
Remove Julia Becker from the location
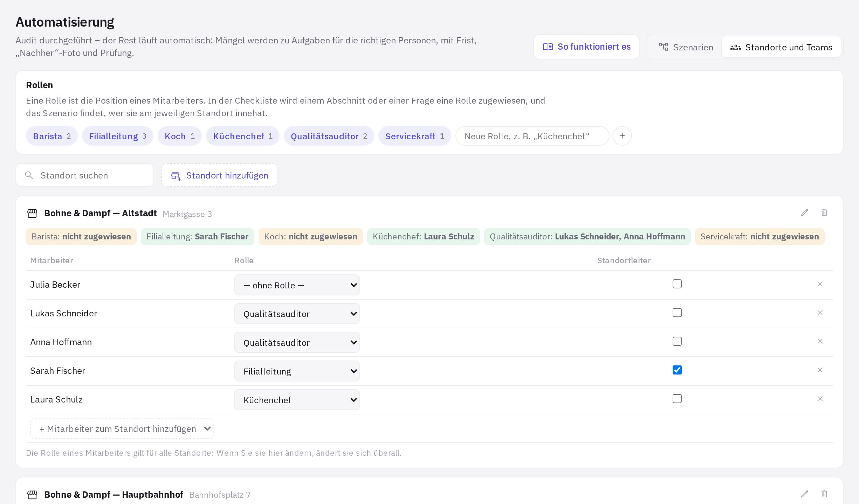pos(820,284)
